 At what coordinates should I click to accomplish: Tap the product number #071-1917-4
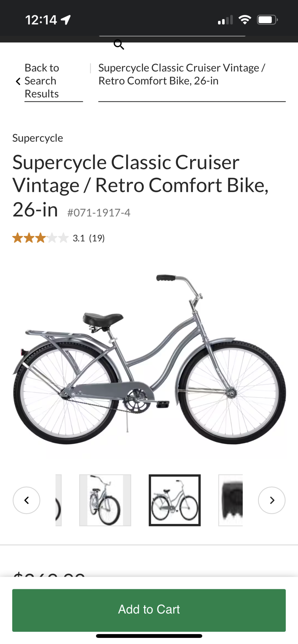coord(99,213)
